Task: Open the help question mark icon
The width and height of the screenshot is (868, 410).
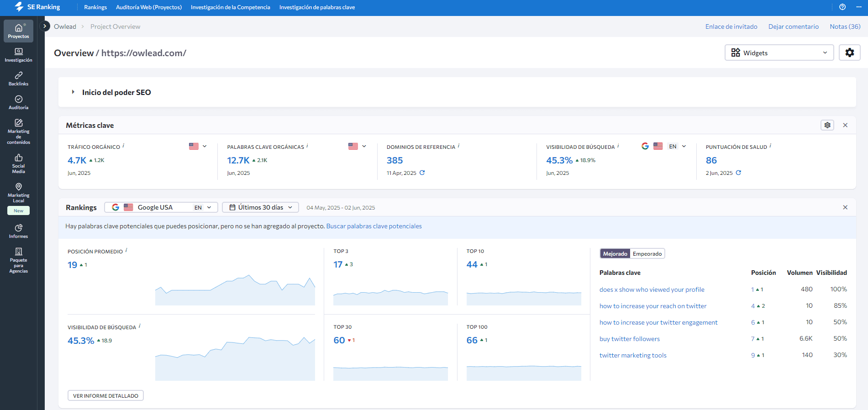Action: pyautogui.click(x=842, y=7)
